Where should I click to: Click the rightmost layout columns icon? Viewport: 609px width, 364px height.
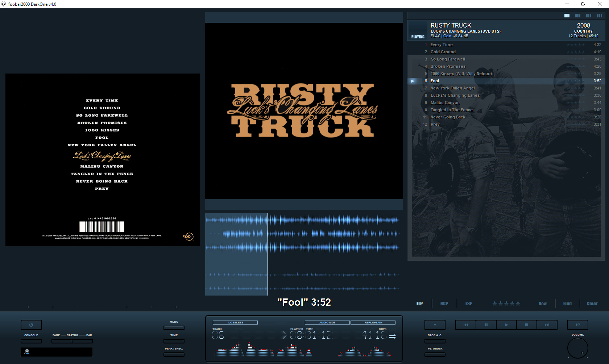point(600,16)
